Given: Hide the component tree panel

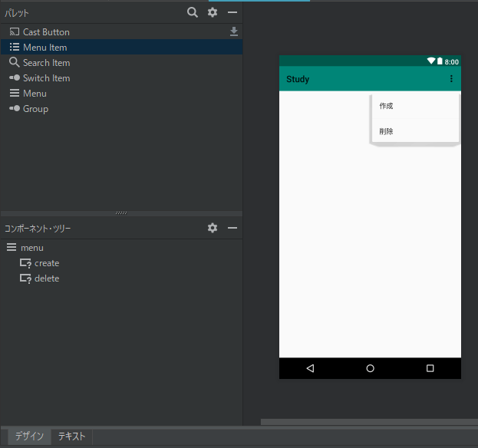Looking at the screenshot, I should click(x=232, y=228).
